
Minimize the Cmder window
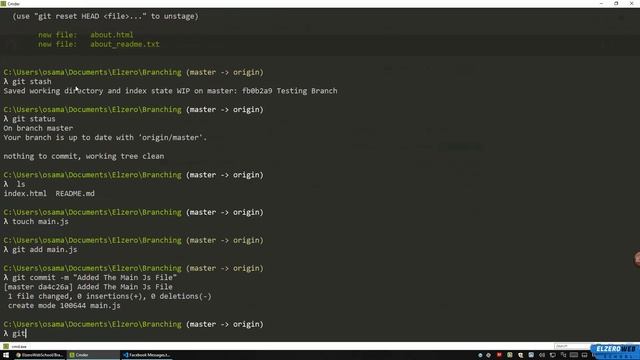coord(601,3)
